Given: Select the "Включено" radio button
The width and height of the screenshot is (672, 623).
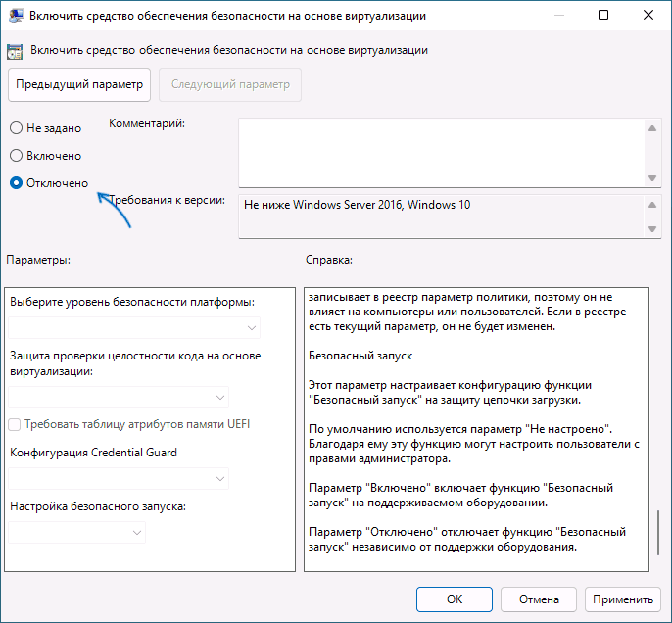Looking at the screenshot, I should pos(16,156).
